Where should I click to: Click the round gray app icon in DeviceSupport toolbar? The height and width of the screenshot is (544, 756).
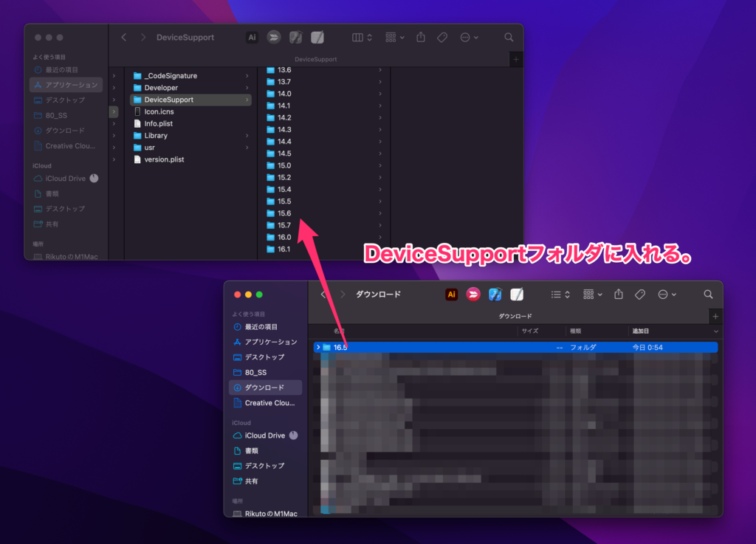[x=274, y=37]
